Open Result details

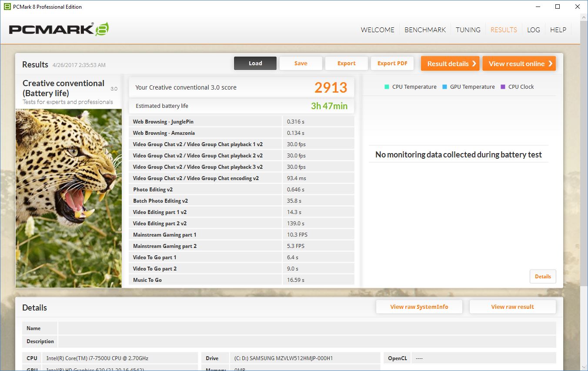(450, 64)
